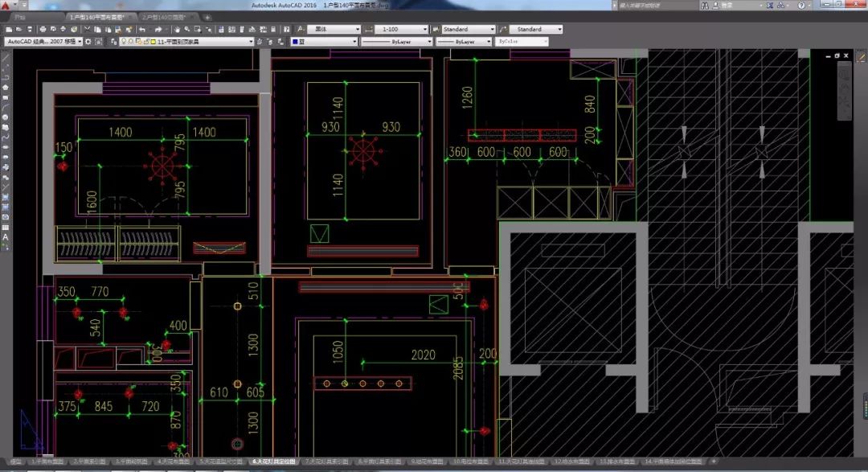The width and height of the screenshot is (868, 472).
Task: Toggle the layer lightbulb on/off icon
Action: point(125,42)
